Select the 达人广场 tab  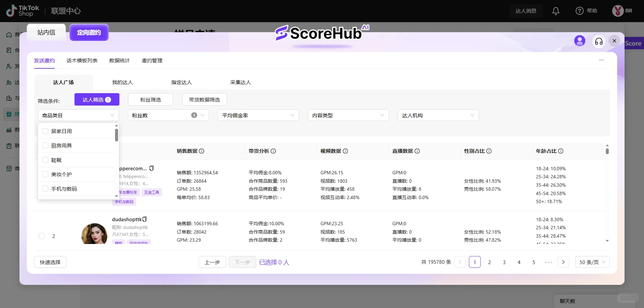tap(63, 82)
